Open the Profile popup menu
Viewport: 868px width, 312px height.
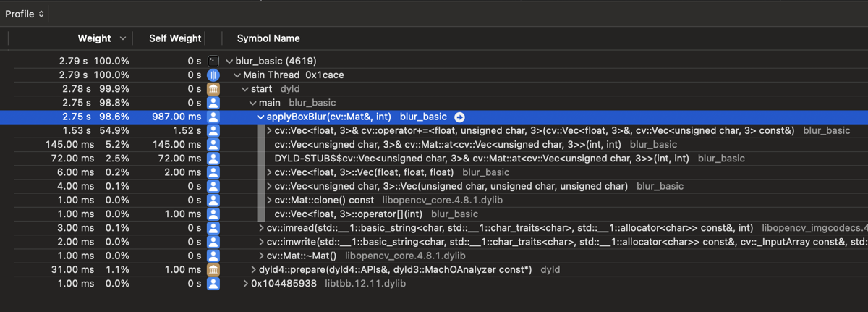[25, 14]
